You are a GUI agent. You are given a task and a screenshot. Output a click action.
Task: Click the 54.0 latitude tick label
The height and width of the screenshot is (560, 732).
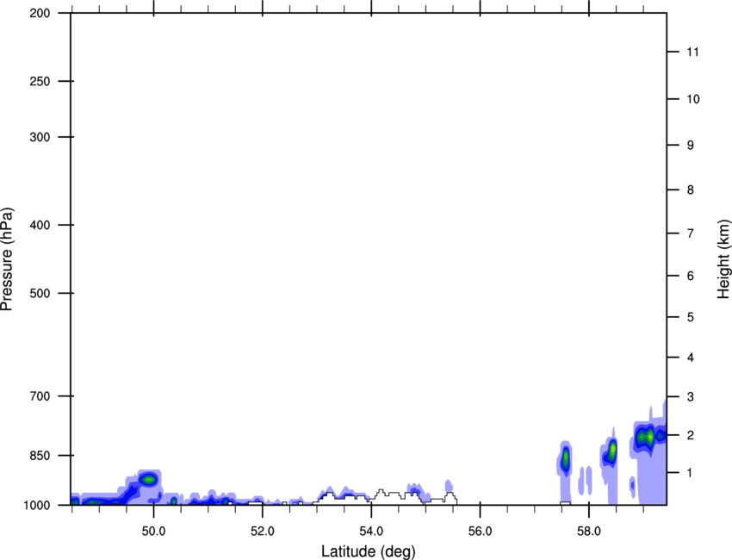click(x=371, y=532)
